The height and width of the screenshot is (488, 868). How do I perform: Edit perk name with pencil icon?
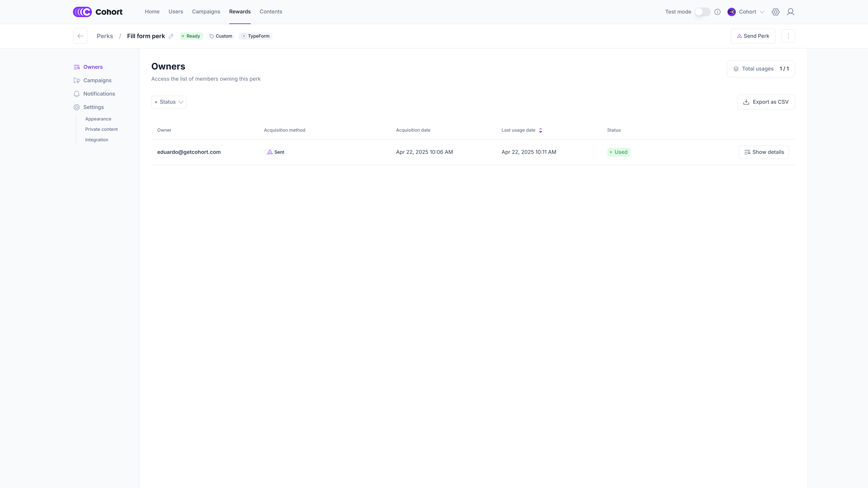click(x=171, y=36)
